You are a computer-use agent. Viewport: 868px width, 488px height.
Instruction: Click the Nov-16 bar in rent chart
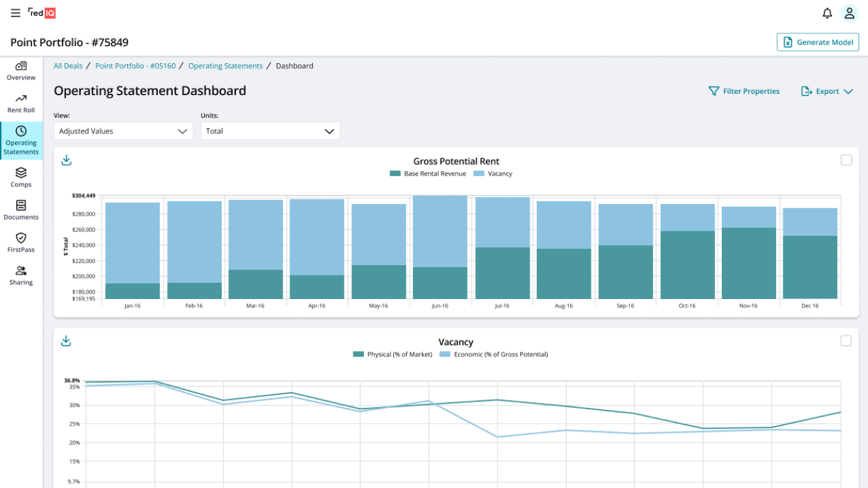(x=749, y=253)
